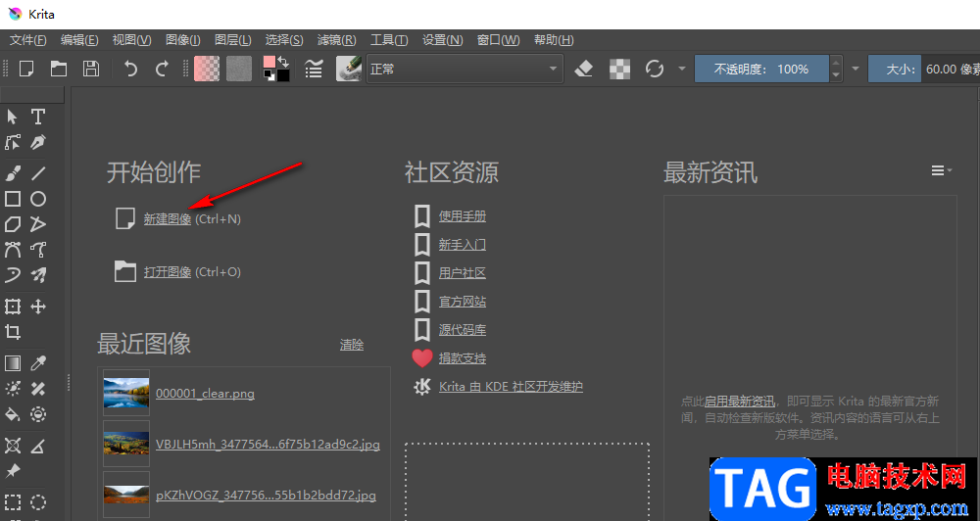Image resolution: width=980 pixels, height=521 pixels.
Task: Open the 滤镜(R) menu
Action: tap(336, 40)
